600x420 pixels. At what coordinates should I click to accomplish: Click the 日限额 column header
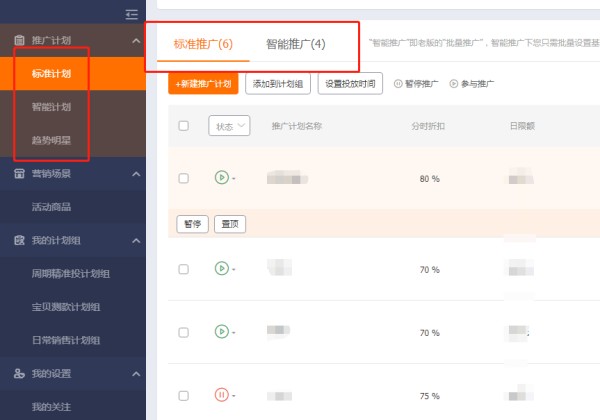pos(522,126)
